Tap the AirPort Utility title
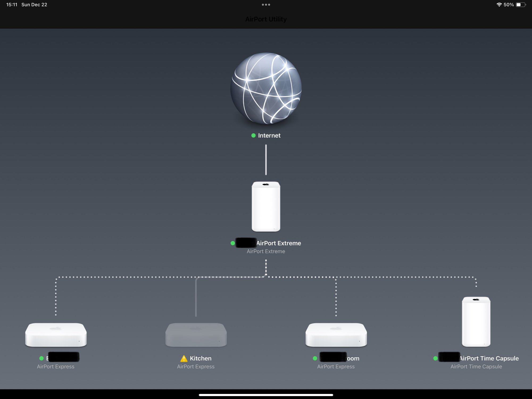The height and width of the screenshot is (399, 532). point(266,19)
